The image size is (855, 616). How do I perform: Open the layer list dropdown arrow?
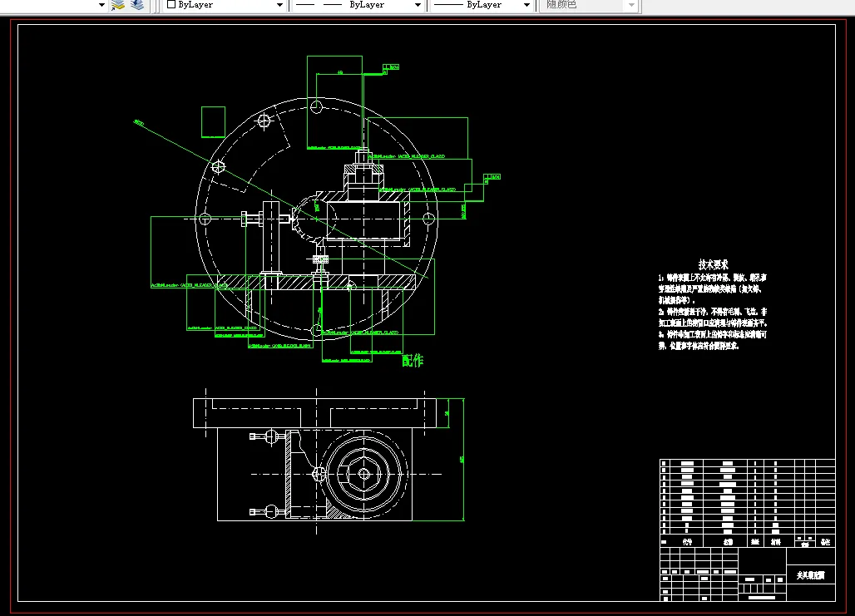(x=101, y=5)
